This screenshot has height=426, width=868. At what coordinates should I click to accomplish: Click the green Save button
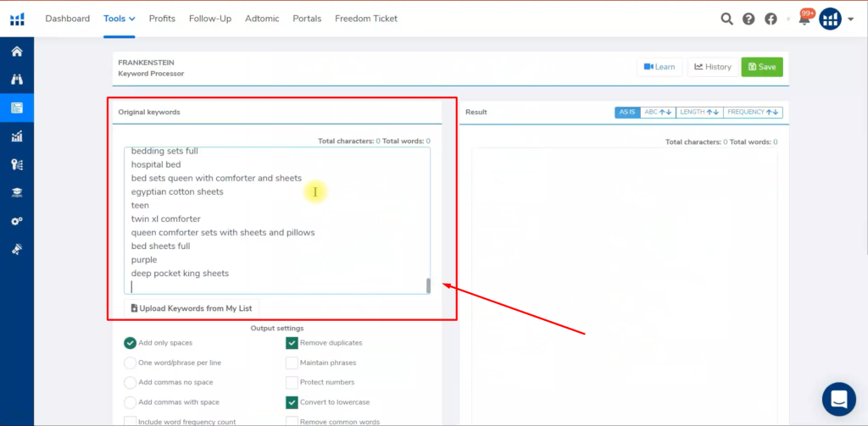(762, 67)
